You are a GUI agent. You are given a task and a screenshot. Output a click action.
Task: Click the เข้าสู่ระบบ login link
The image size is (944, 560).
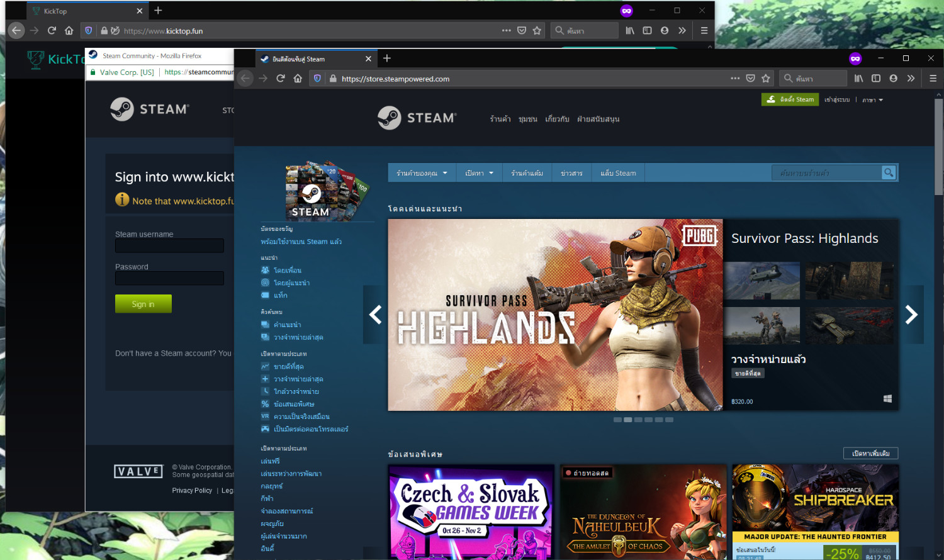click(837, 100)
